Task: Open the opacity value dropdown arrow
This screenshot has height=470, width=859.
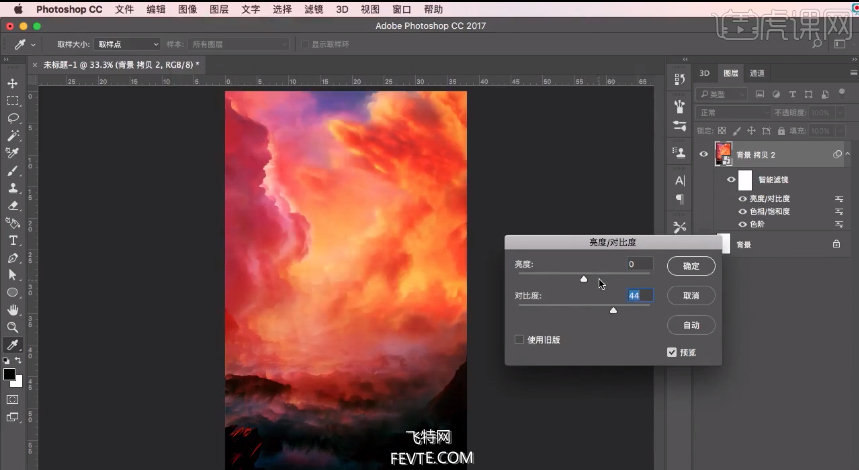Action: (840, 113)
